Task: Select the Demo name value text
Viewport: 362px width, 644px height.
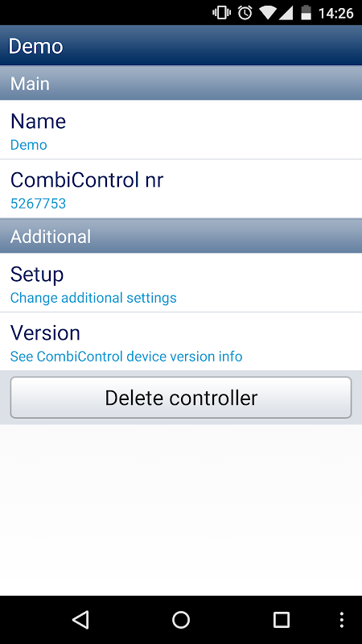Action: [29, 145]
